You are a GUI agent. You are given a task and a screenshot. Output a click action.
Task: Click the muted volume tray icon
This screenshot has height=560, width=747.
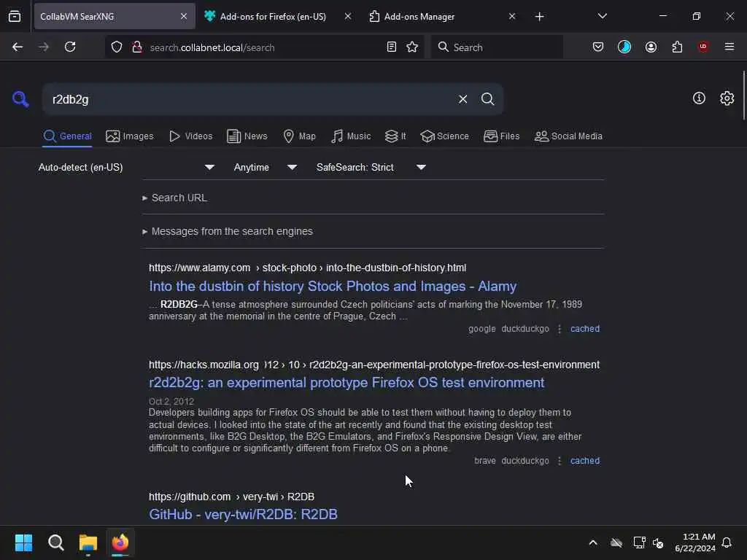point(659,542)
